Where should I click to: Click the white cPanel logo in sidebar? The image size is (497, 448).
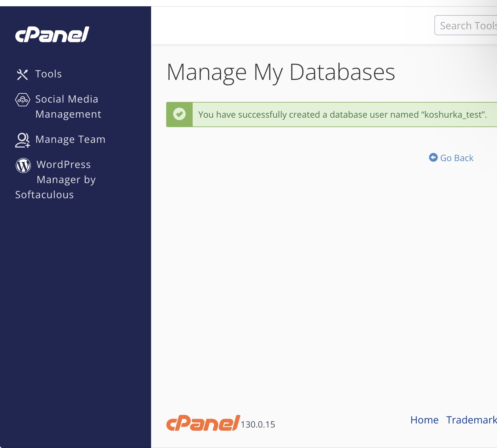52,35
